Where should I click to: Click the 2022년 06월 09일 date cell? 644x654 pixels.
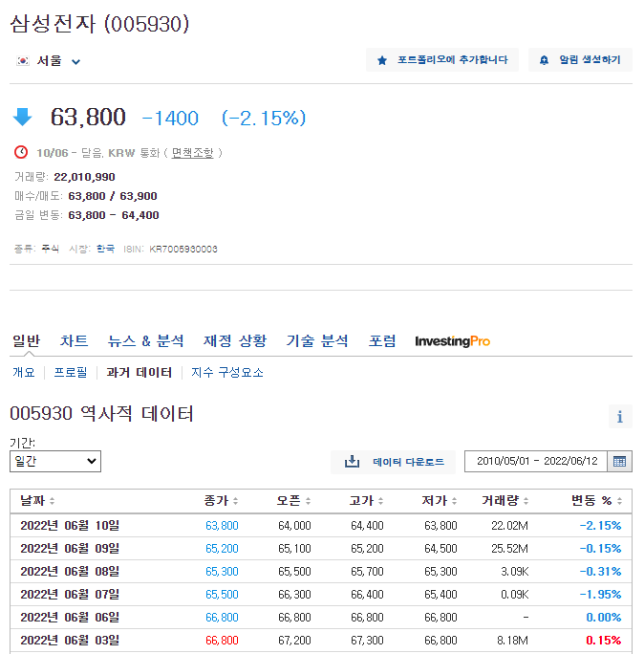70,548
